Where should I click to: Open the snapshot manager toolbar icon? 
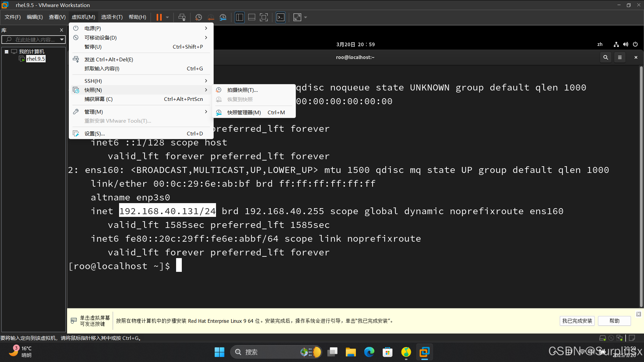click(223, 17)
